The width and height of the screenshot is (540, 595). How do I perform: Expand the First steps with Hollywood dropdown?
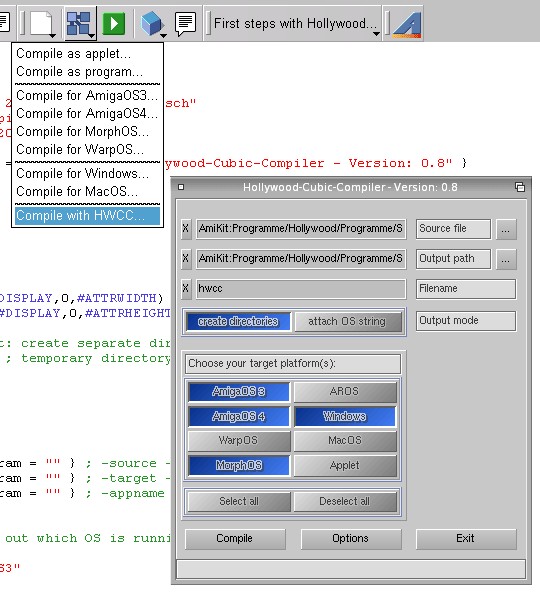pyautogui.click(x=376, y=34)
